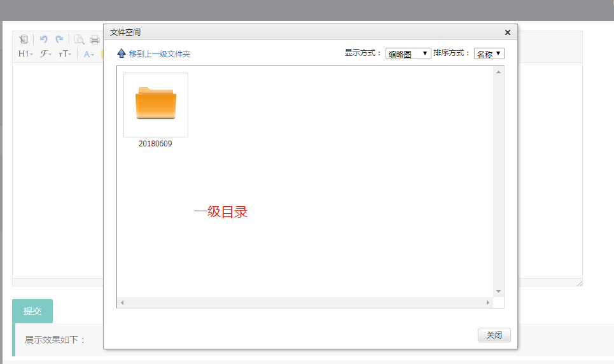Expand the 显示方式 view mode dropdown

[408, 54]
